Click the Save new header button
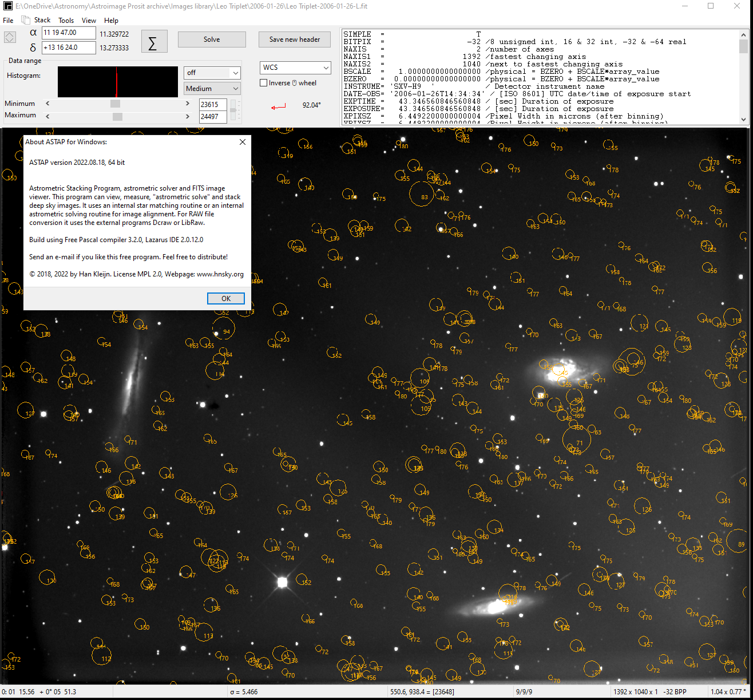753x700 pixels. [x=295, y=39]
